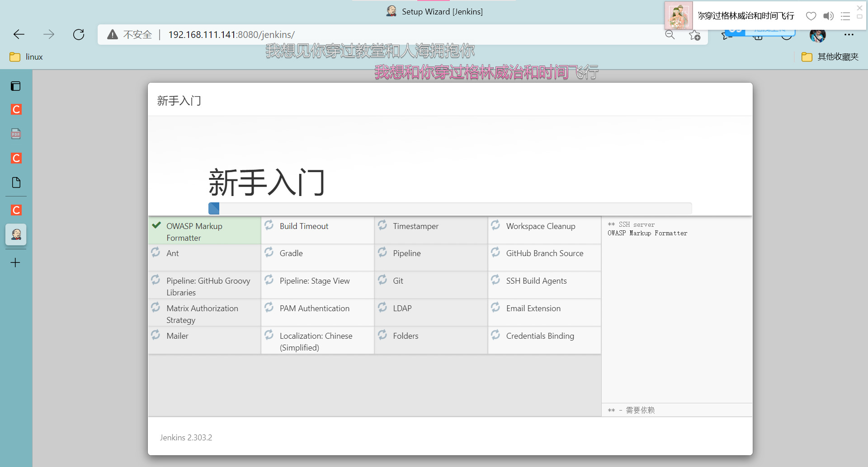
Task: Select the PAM Authentication plugin name
Action: [x=315, y=308]
